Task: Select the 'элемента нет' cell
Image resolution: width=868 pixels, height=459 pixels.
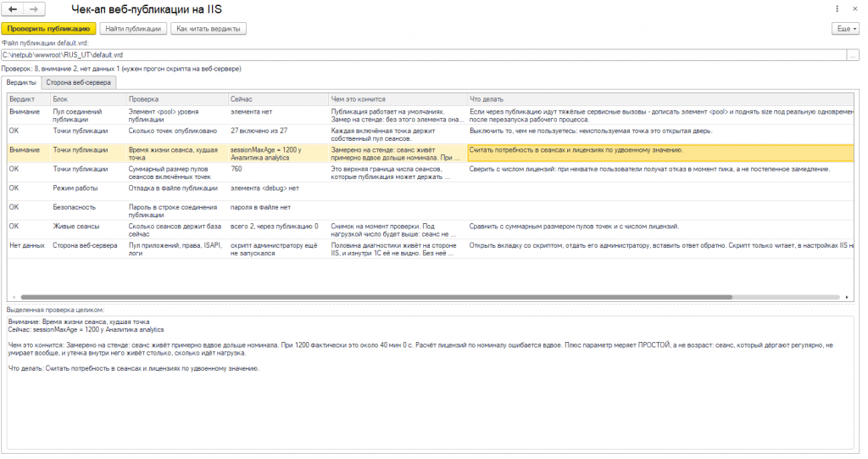Action: point(278,115)
